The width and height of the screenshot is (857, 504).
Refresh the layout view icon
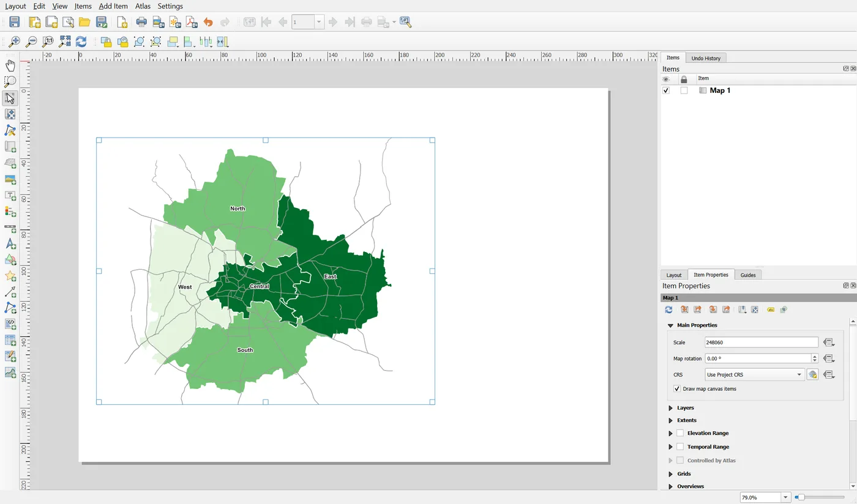[81, 42]
